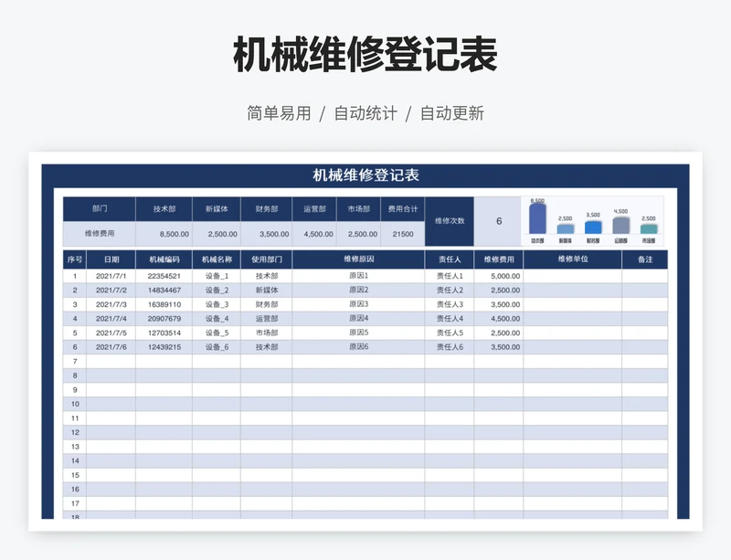The image size is (731, 560).
Task: Click the 5,000.00 repair cost cell
Action: (x=499, y=276)
